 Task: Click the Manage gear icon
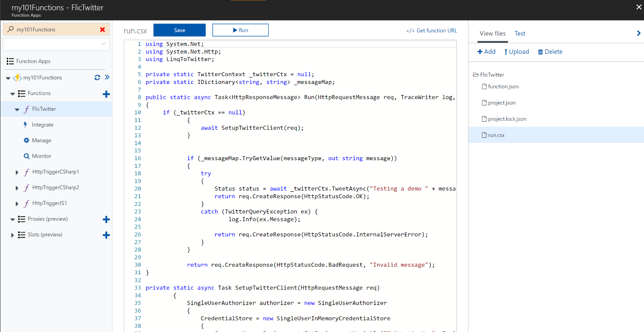coord(27,141)
